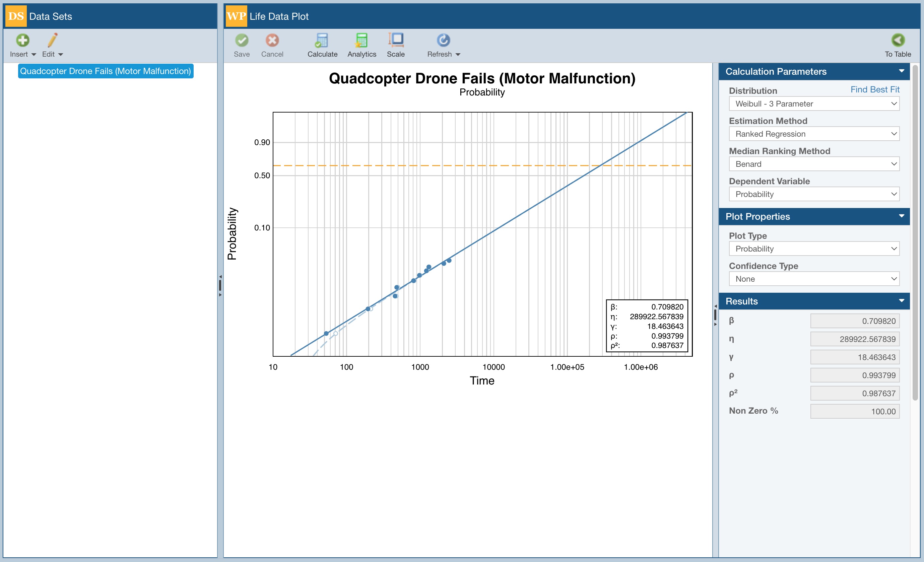Click the Insert plus icon
This screenshot has width=924, height=562.
22,40
